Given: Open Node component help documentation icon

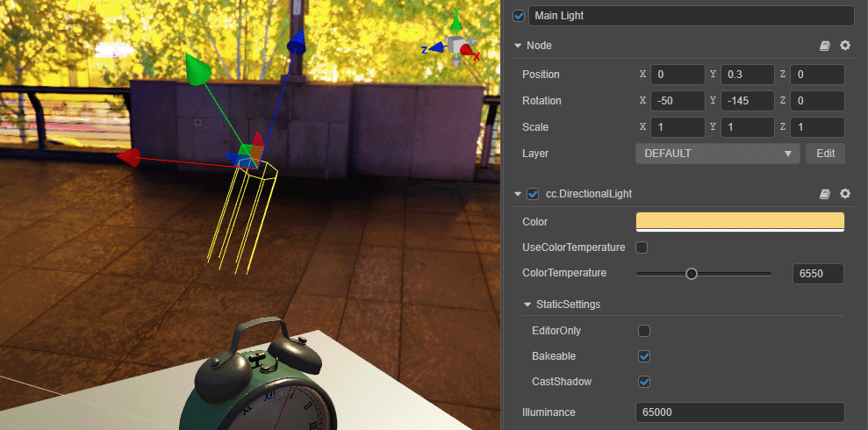Looking at the screenshot, I should tap(825, 46).
